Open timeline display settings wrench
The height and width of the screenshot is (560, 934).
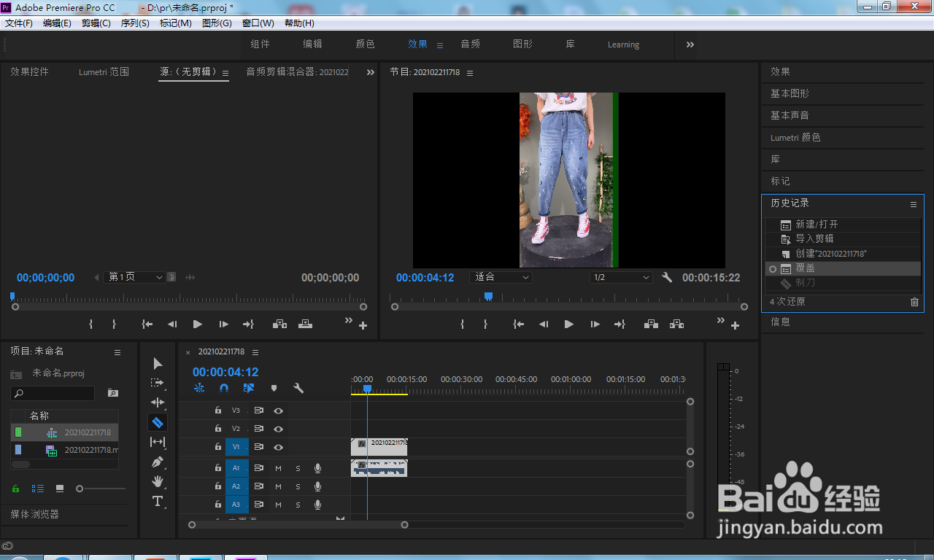[298, 389]
